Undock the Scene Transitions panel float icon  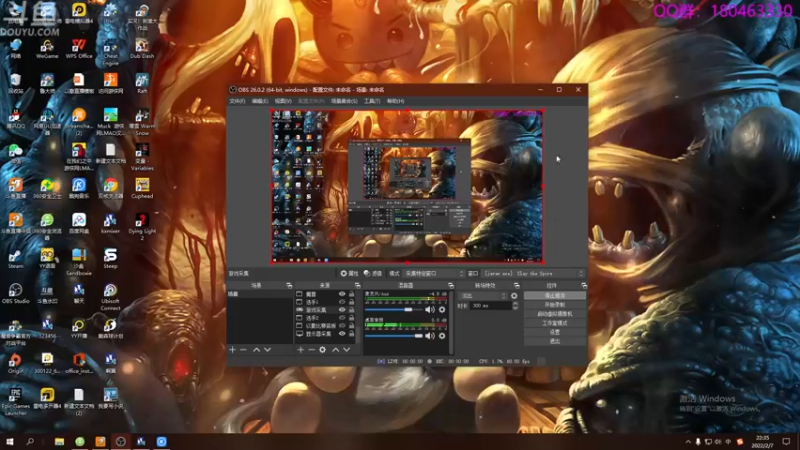[516, 286]
